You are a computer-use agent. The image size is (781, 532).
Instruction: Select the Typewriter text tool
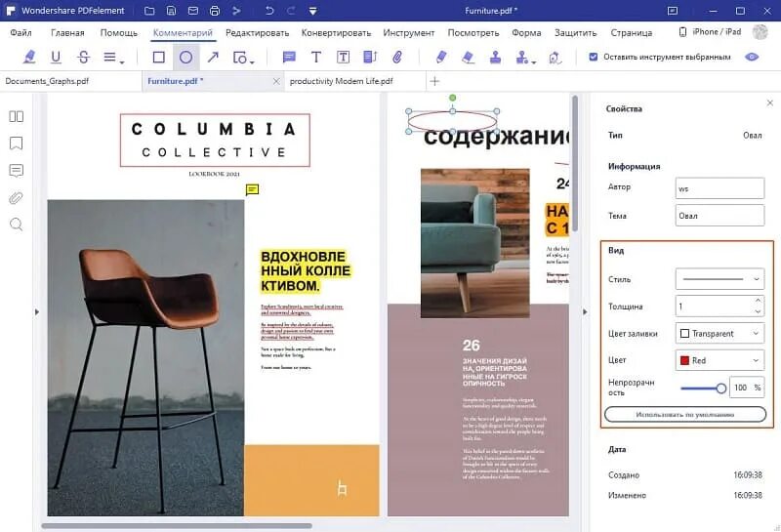point(315,58)
